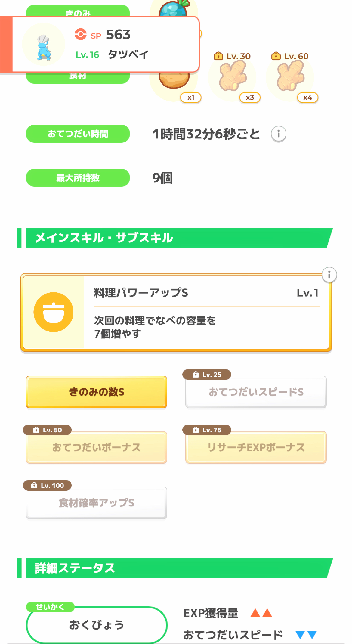Image resolution: width=352 pixels, height=644 pixels.
Task: Tap the info icon beside helping time
Action: [278, 134]
